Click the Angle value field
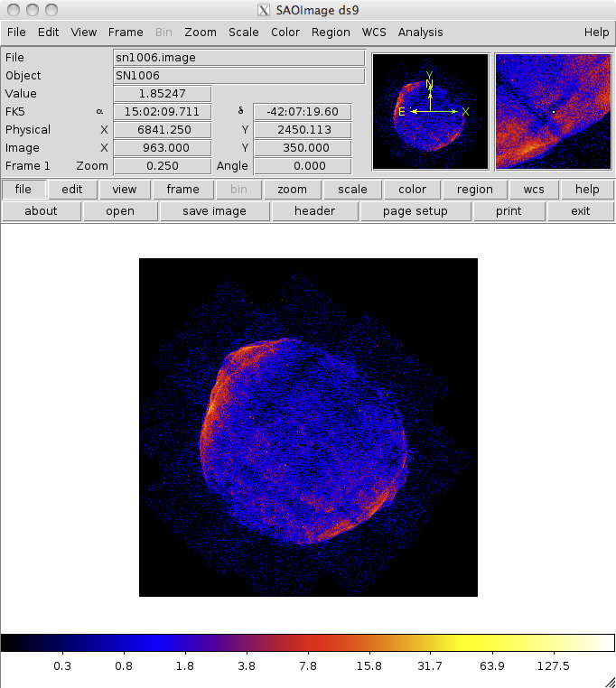This screenshot has height=688, width=616. (303, 166)
